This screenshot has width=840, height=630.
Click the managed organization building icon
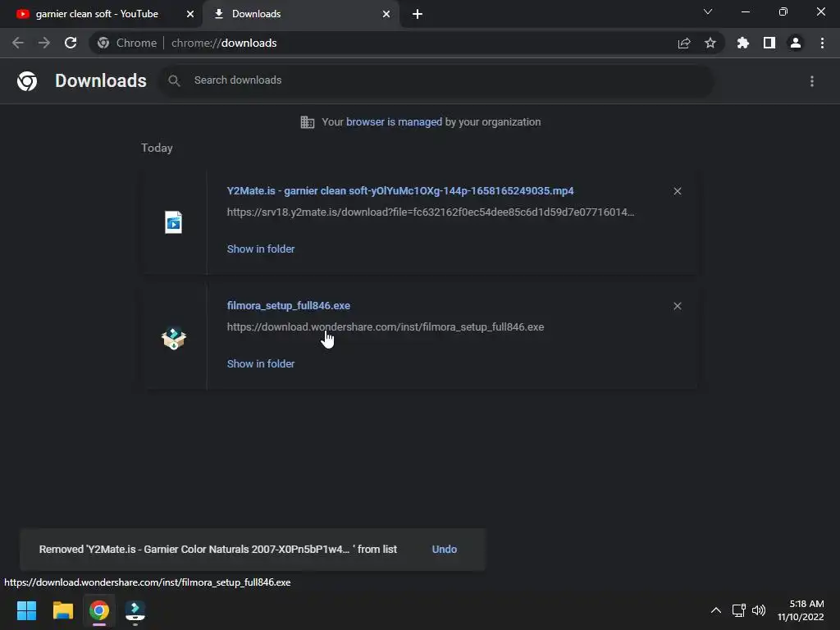coord(308,122)
